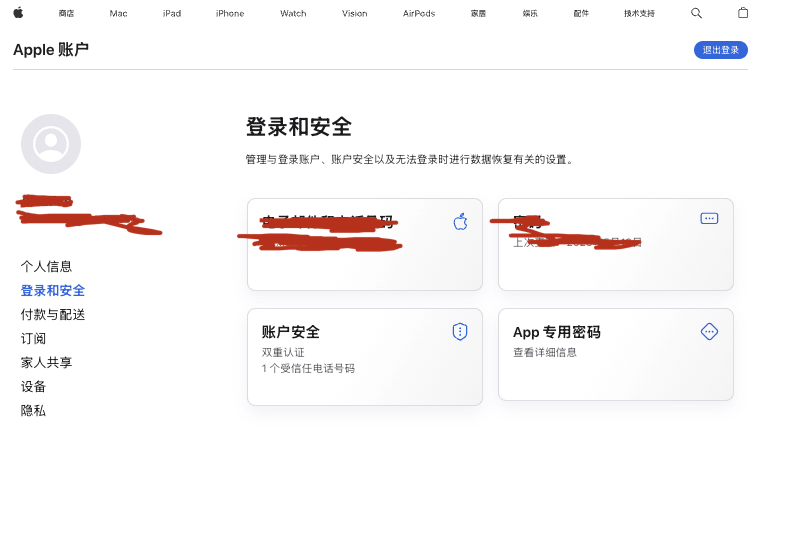Viewport: 797px width, 539px height.
Task: Click the user avatar placeholder
Action: pyautogui.click(x=51, y=144)
